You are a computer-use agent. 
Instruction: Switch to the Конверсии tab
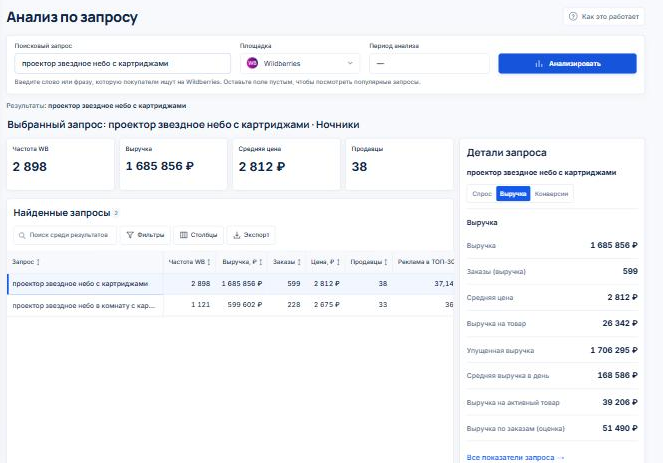tap(551, 194)
